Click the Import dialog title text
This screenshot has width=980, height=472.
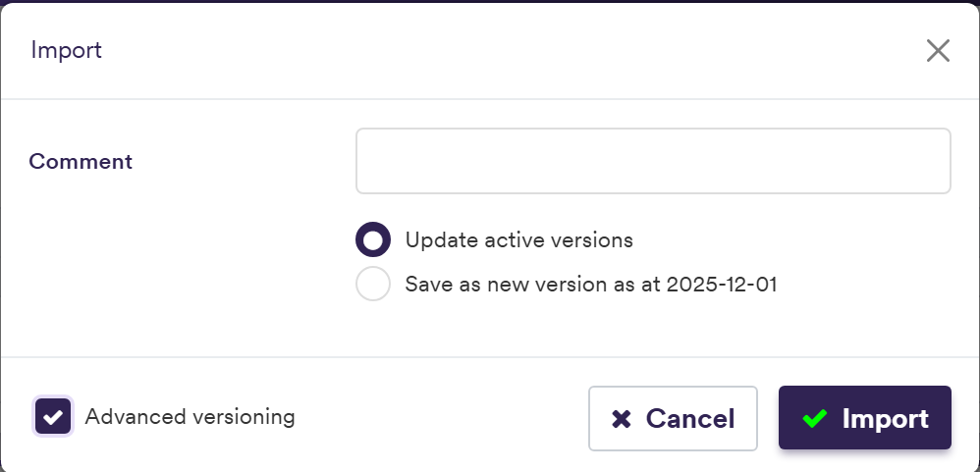click(x=66, y=51)
